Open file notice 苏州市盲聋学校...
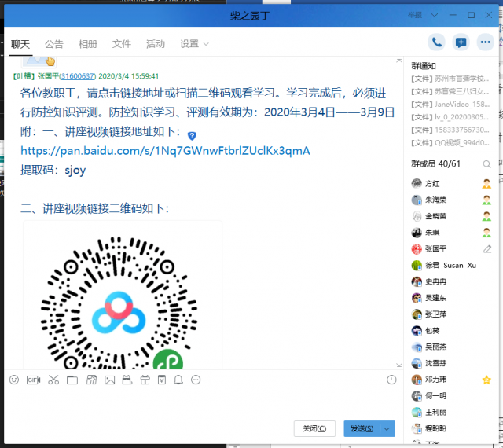The height and width of the screenshot is (448, 503). pos(450,79)
